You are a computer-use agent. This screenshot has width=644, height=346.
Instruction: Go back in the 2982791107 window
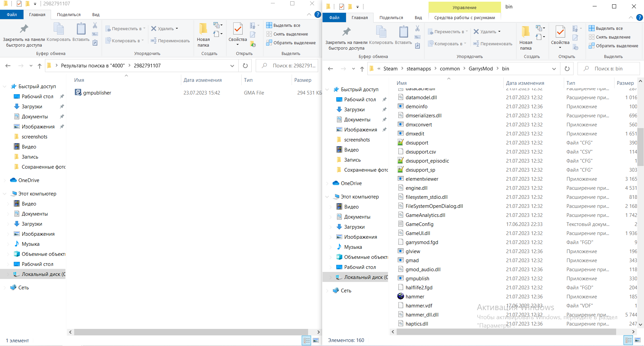coord(8,66)
